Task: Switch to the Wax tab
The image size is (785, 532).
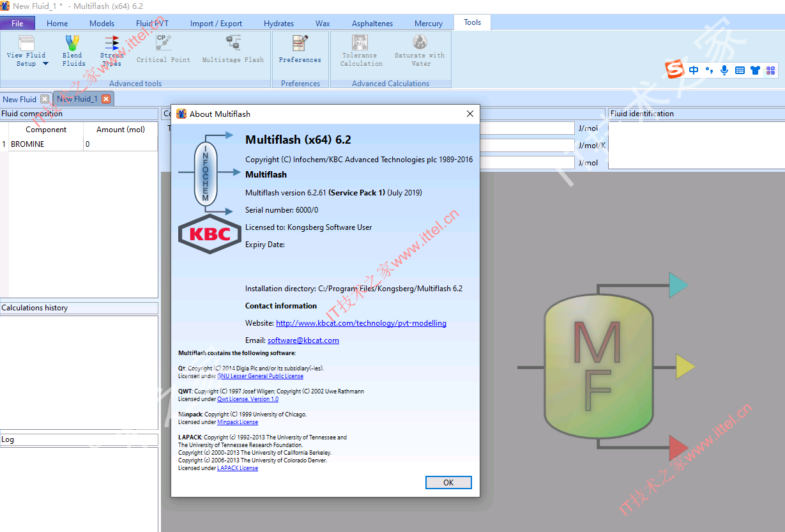Action: click(x=323, y=24)
